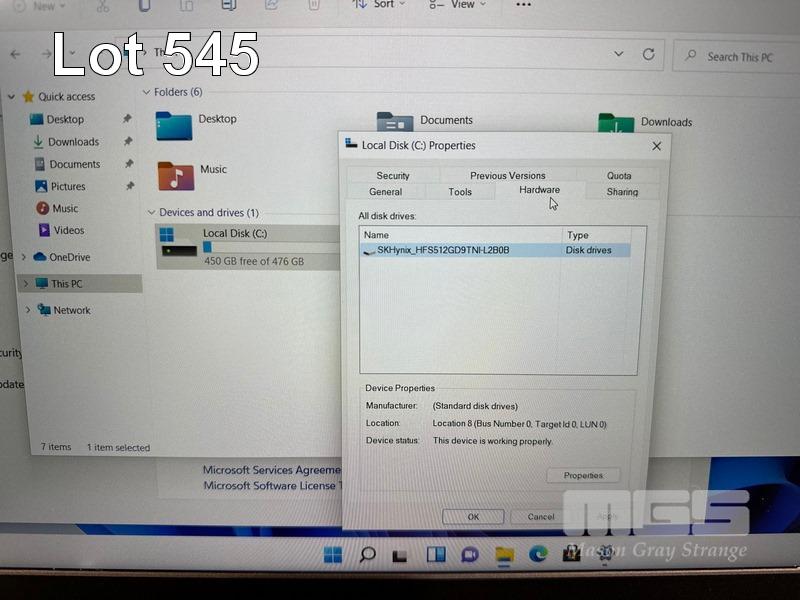The image size is (800, 600).
Task: Open the Music folder icon
Action: [x=175, y=176]
